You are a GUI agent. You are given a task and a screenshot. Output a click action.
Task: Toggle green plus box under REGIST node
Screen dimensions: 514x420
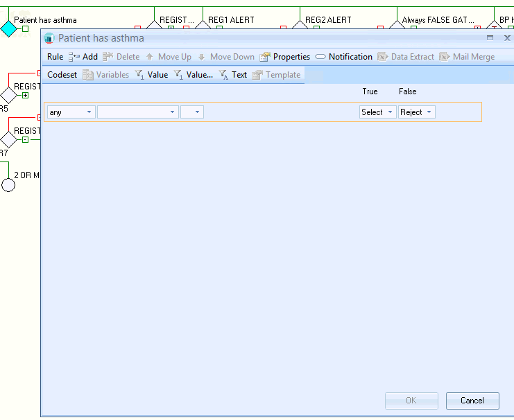tap(25, 95)
